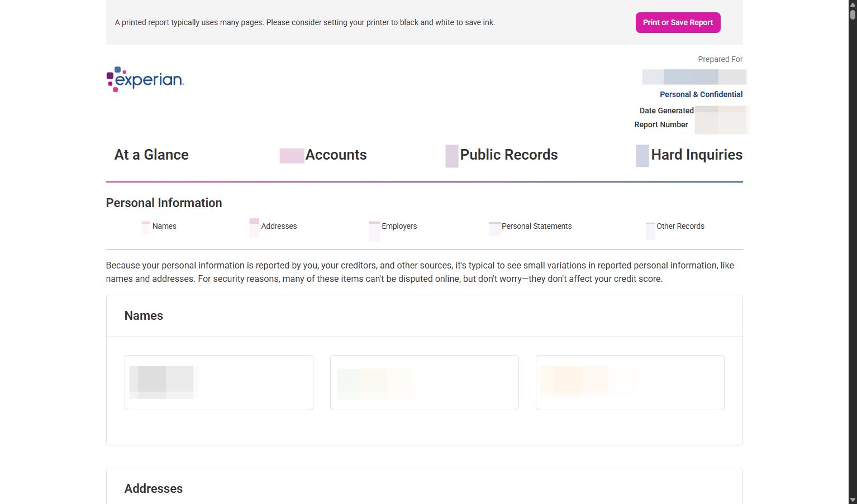Open the Other Records link

680,226
